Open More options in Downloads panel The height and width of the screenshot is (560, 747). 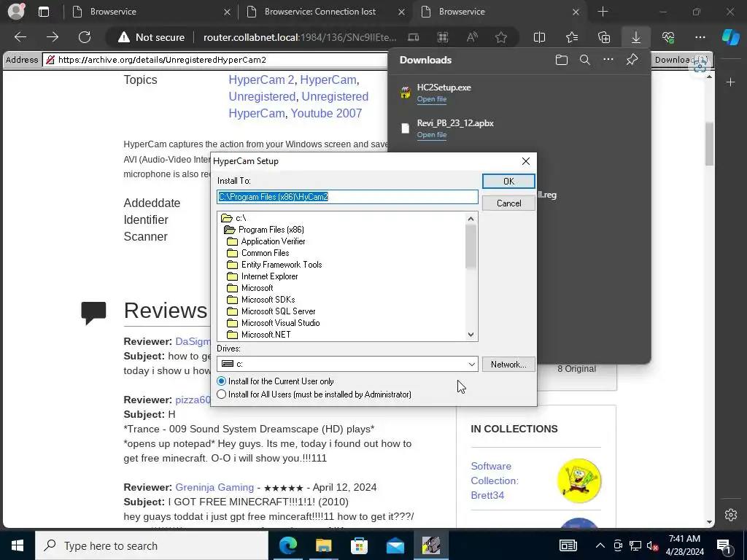(x=608, y=60)
